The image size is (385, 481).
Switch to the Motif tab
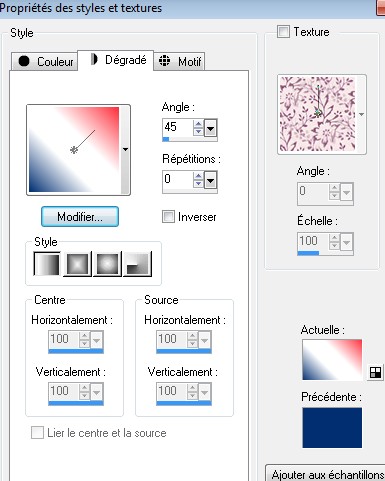[179, 61]
